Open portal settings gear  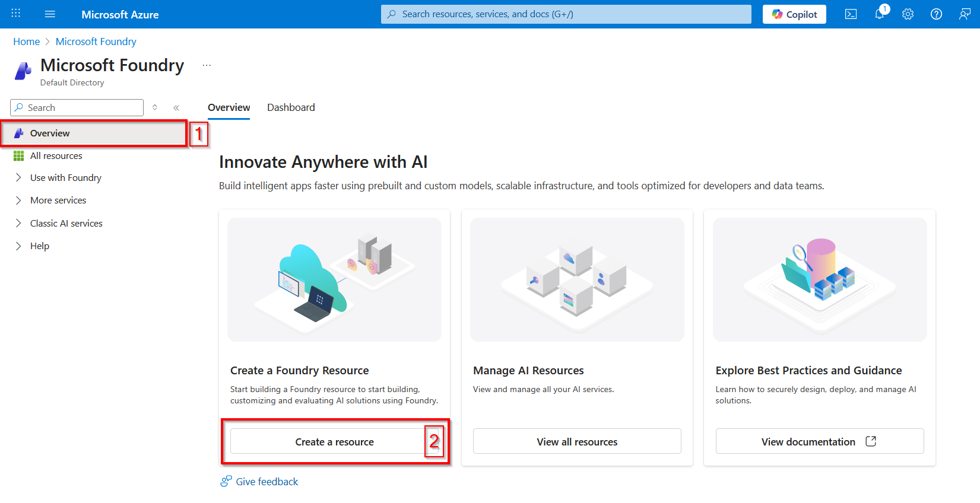[x=908, y=14]
